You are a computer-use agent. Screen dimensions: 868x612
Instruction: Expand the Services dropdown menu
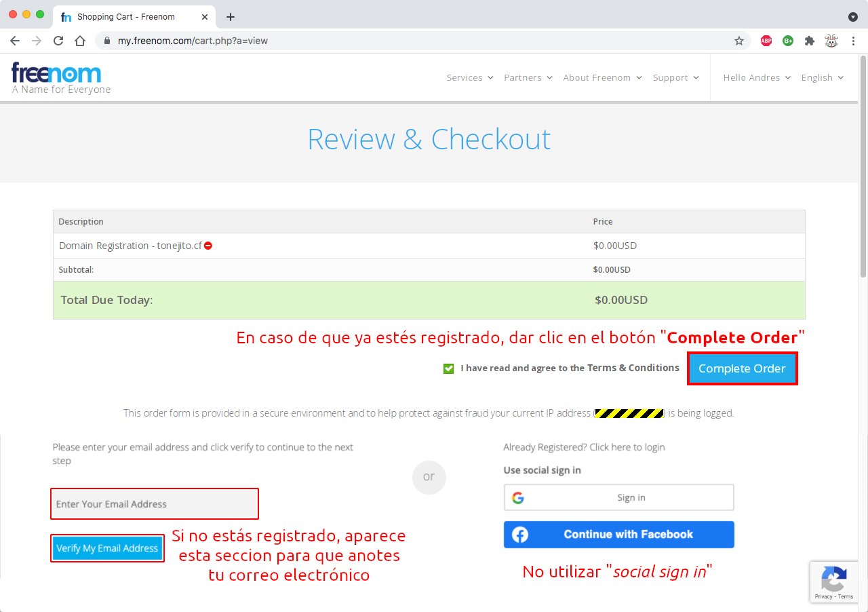point(469,78)
